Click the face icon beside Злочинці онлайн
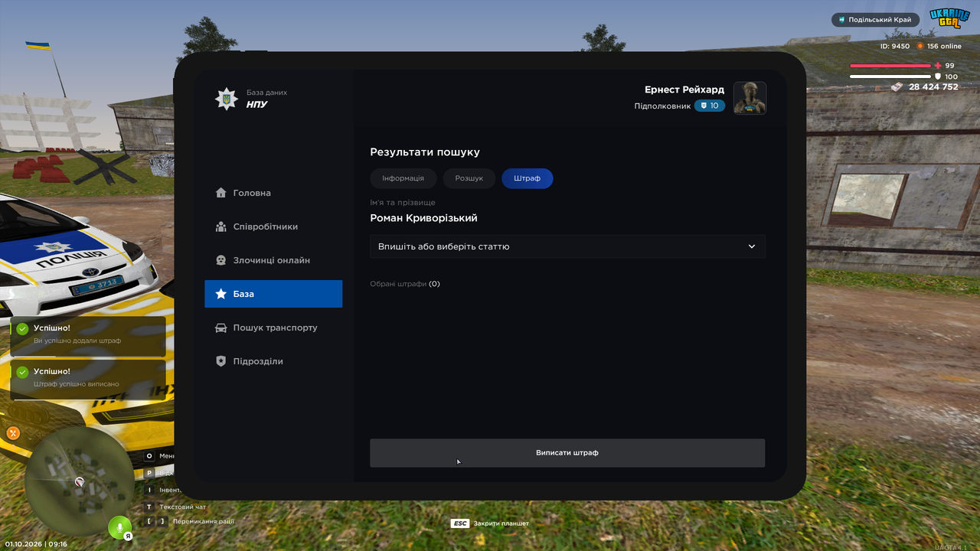980x551 pixels. (220, 260)
